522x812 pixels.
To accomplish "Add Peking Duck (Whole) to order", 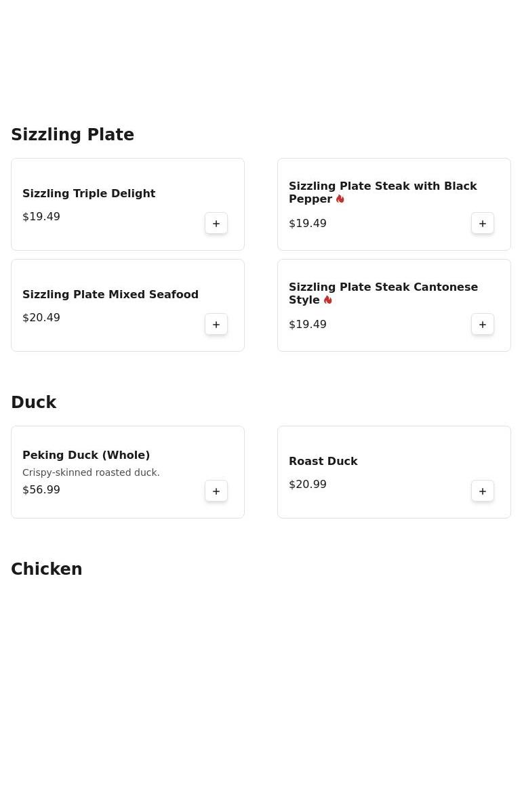I will [216, 491].
